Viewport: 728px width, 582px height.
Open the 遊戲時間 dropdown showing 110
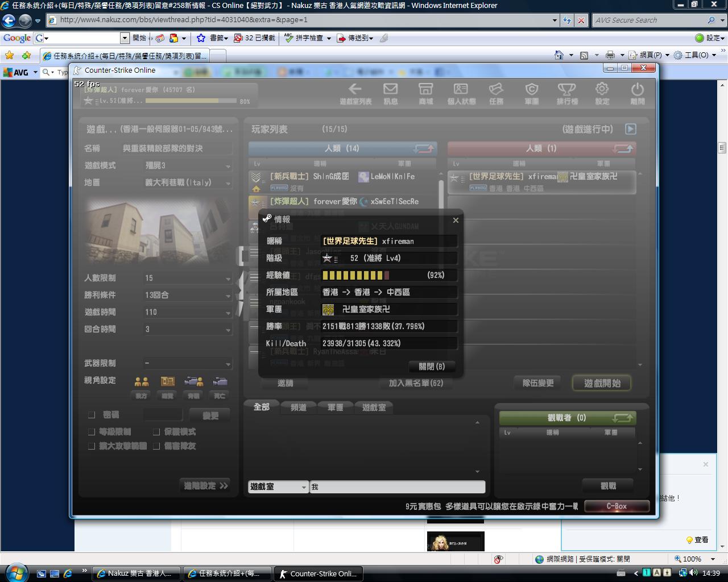coord(187,312)
